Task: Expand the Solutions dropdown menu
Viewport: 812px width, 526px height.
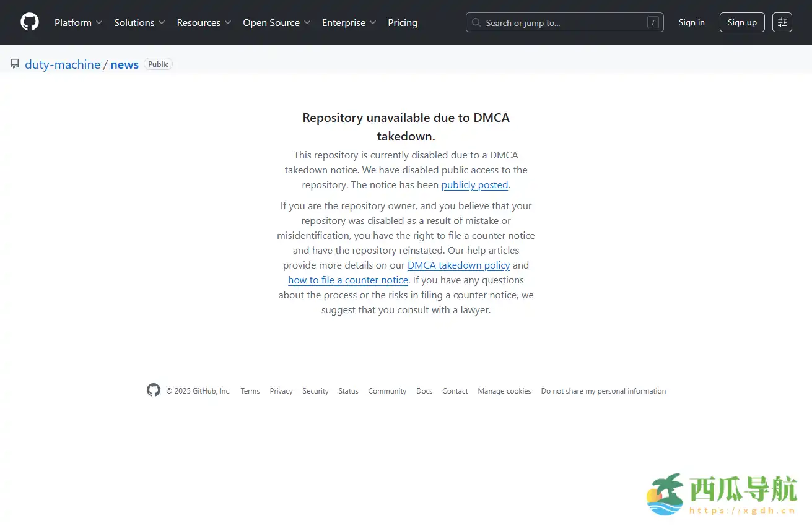Action: click(139, 22)
